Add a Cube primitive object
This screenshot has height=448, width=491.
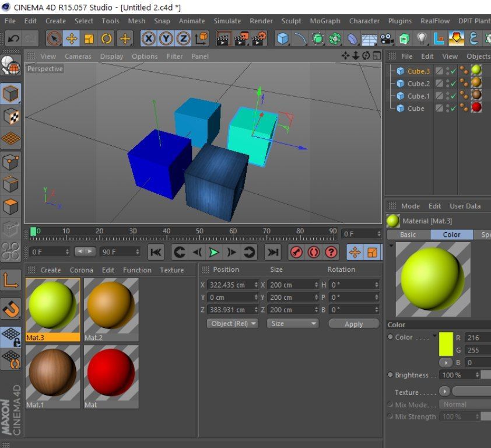click(x=282, y=38)
